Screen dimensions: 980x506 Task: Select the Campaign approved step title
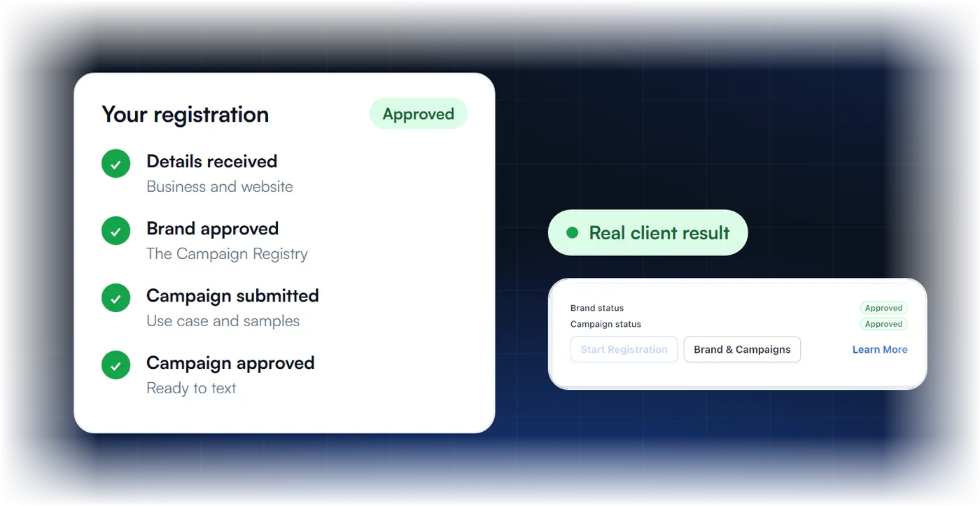click(x=230, y=363)
